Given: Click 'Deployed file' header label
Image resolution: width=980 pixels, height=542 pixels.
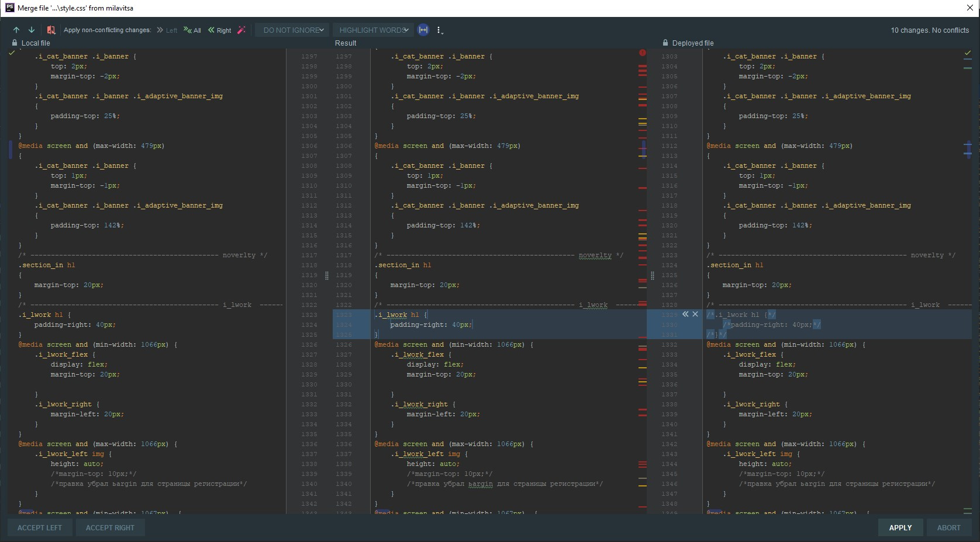Looking at the screenshot, I should [693, 43].
